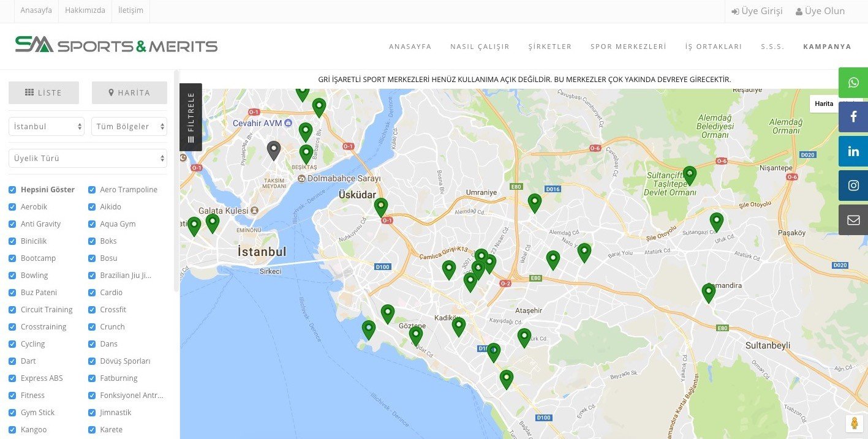Image resolution: width=868 pixels, height=439 pixels.
Task: Open the Kampanya menu item
Action: pyautogui.click(x=827, y=47)
